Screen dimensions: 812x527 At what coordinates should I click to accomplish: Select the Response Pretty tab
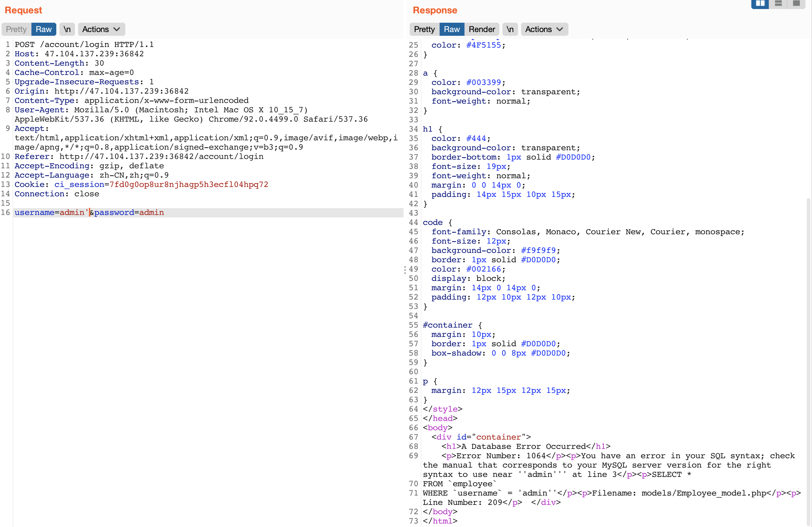[x=424, y=29]
